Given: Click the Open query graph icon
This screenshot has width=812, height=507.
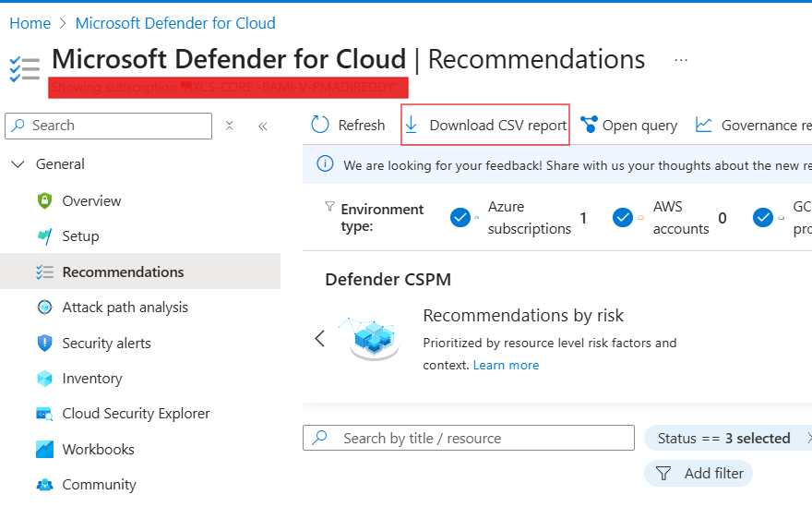Looking at the screenshot, I should (x=590, y=125).
